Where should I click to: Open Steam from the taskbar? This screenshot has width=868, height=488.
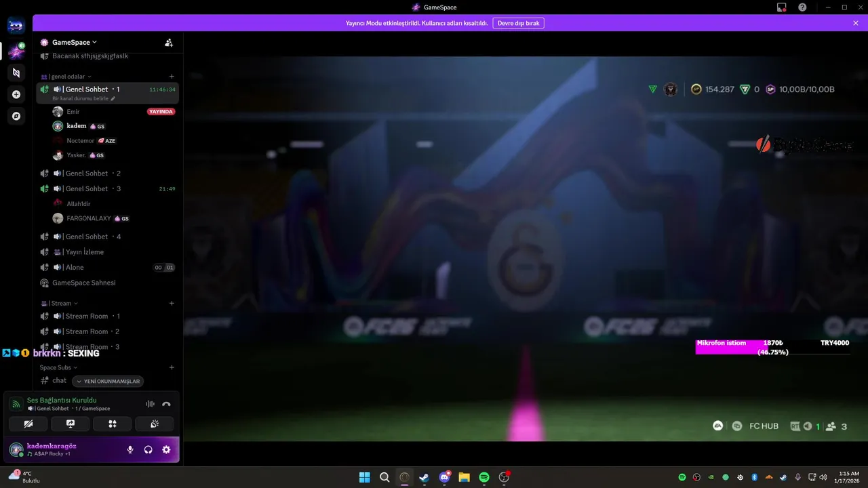tap(425, 477)
